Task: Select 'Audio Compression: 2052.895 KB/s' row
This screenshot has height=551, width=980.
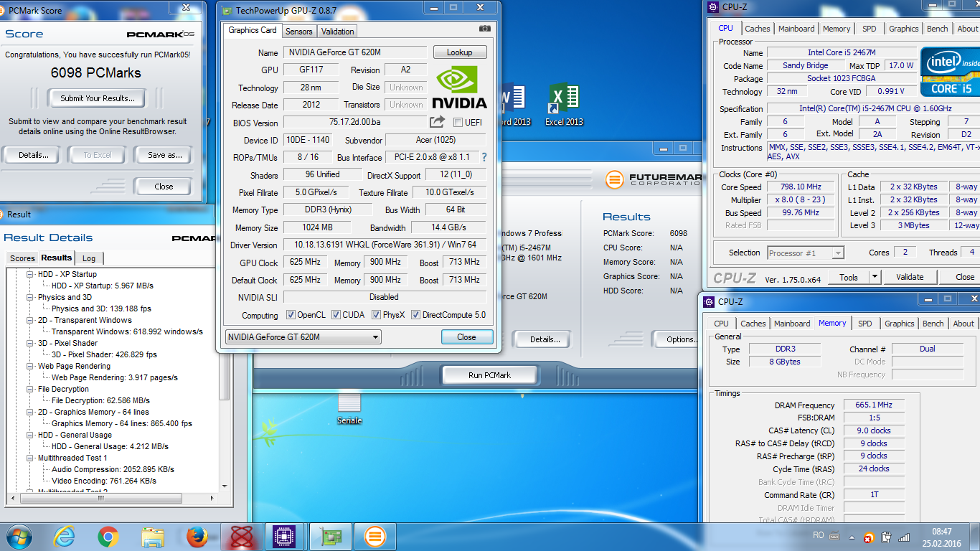Action: pos(113,469)
